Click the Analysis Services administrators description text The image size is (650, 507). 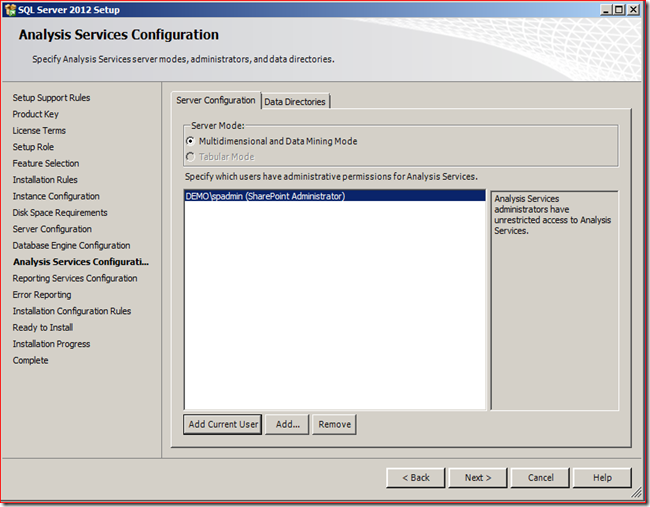(x=552, y=215)
